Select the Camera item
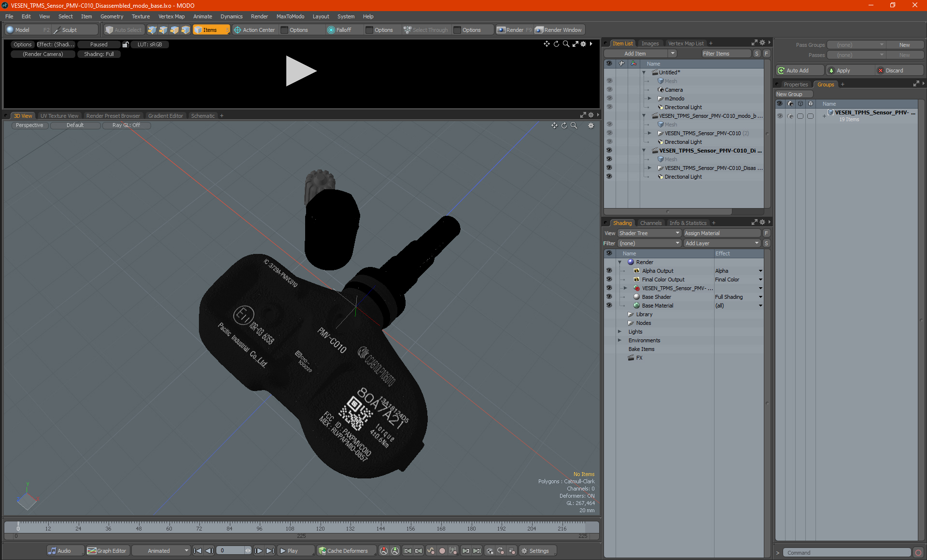Viewport: 927px width, 560px height. [x=674, y=90]
